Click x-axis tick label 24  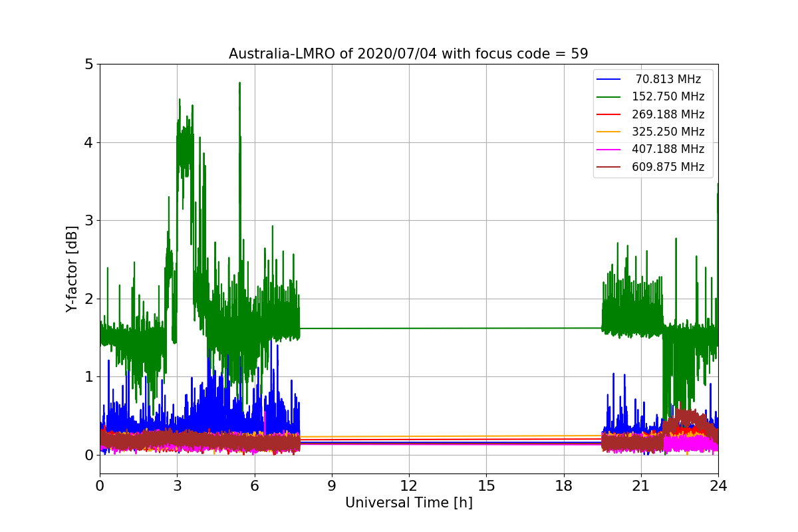click(718, 485)
